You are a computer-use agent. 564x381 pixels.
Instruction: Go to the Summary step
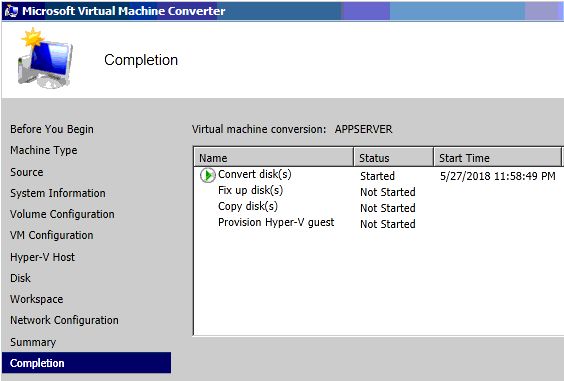(33, 342)
